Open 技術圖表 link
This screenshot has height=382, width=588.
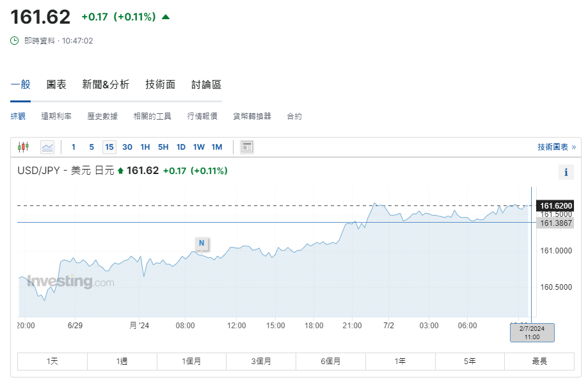tap(556, 147)
